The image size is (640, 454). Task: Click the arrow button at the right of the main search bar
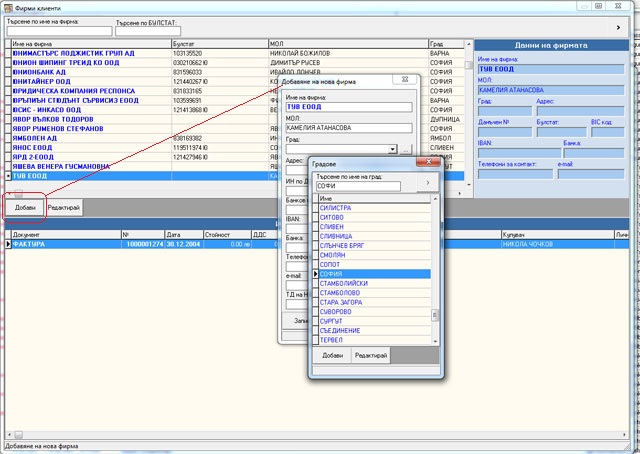pyautogui.click(x=618, y=27)
